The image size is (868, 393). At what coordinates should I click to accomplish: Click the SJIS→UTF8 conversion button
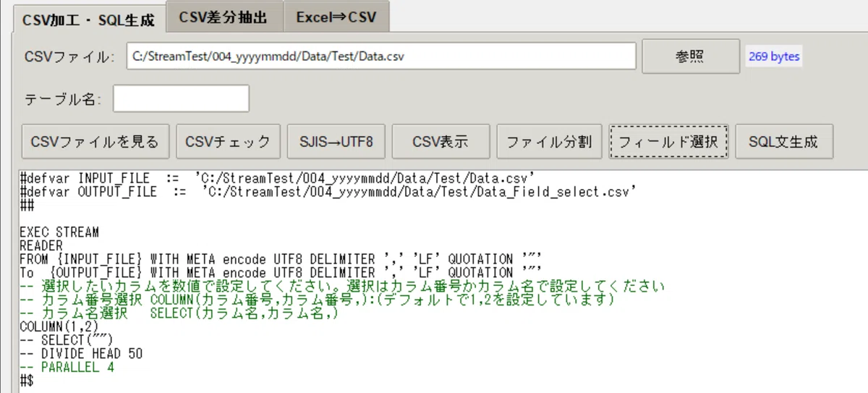tap(336, 141)
